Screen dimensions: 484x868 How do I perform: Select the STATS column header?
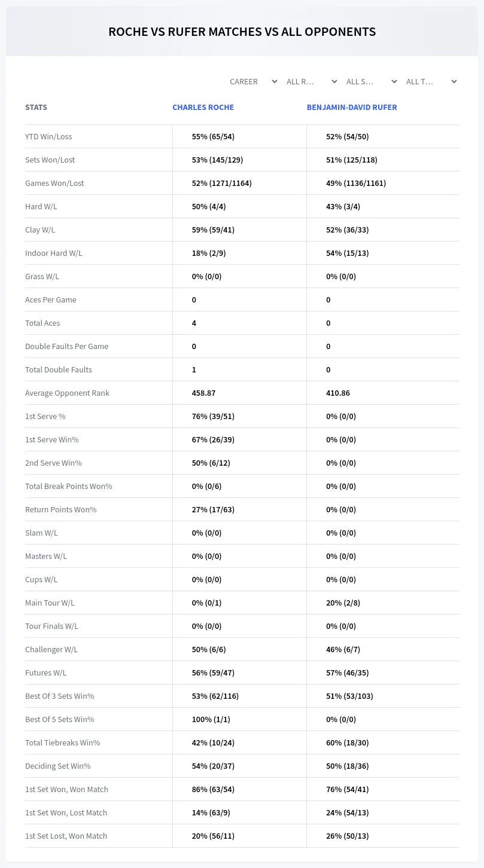click(x=36, y=108)
